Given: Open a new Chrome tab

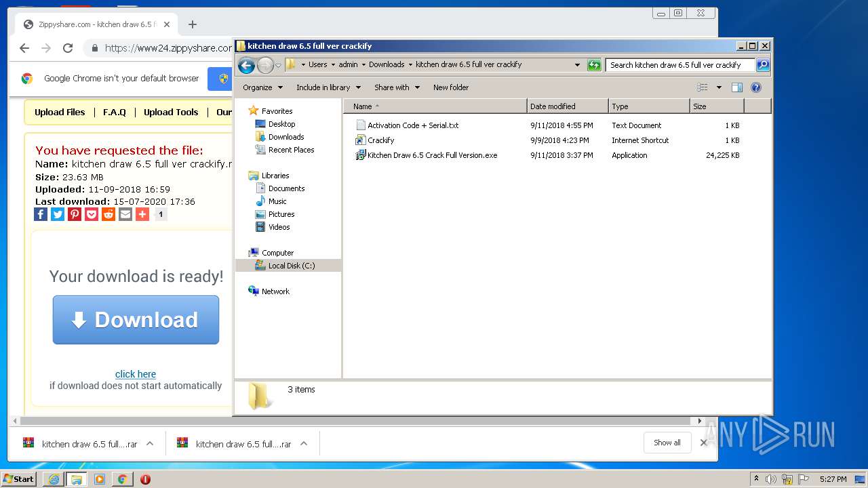Looking at the screenshot, I should click(x=193, y=24).
